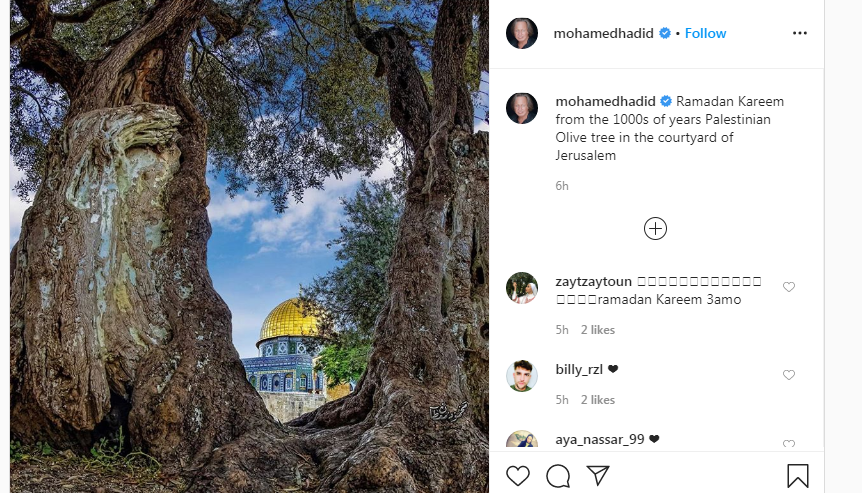Save the post with the bookmark icon
Viewport: 862px width, 493px height.
tap(797, 476)
